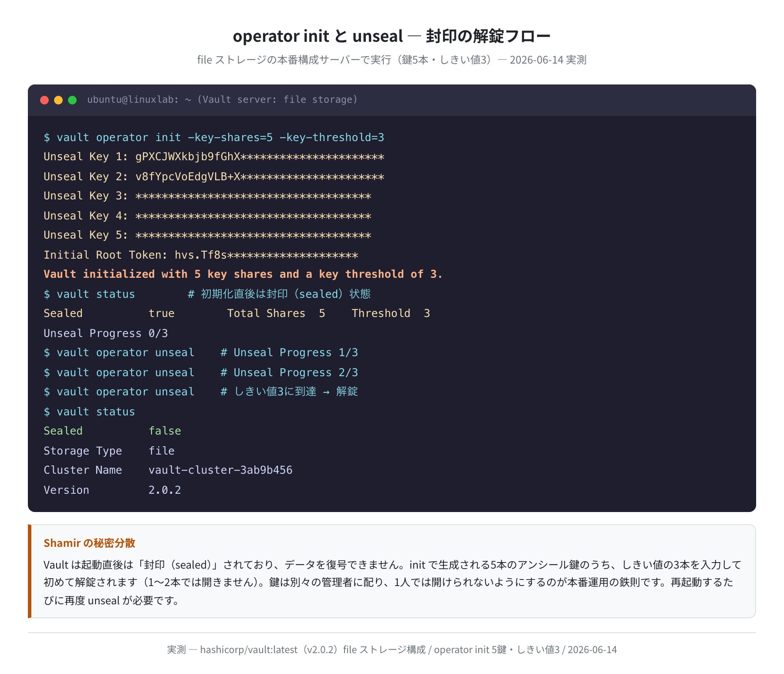The height and width of the screenshot is (674, 784).
Task: Click the 'Initial Root Token: hvs.Tf8s' line
Action: (x=201, y=255)
